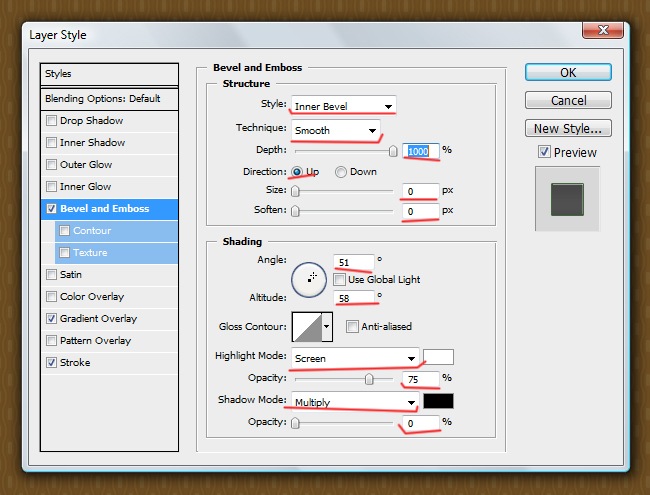Click the style preview thumbnail

pos(566,195)
